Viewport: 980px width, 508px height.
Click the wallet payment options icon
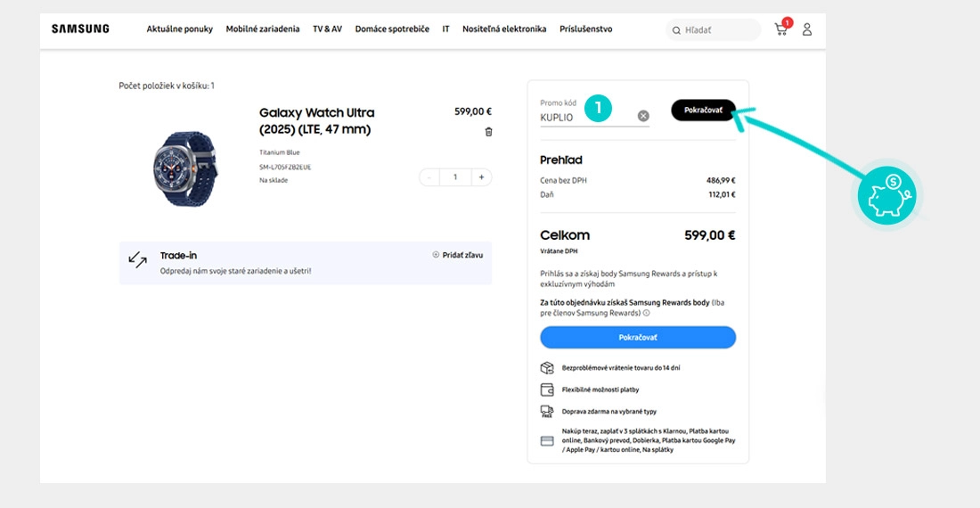point(547,389)
